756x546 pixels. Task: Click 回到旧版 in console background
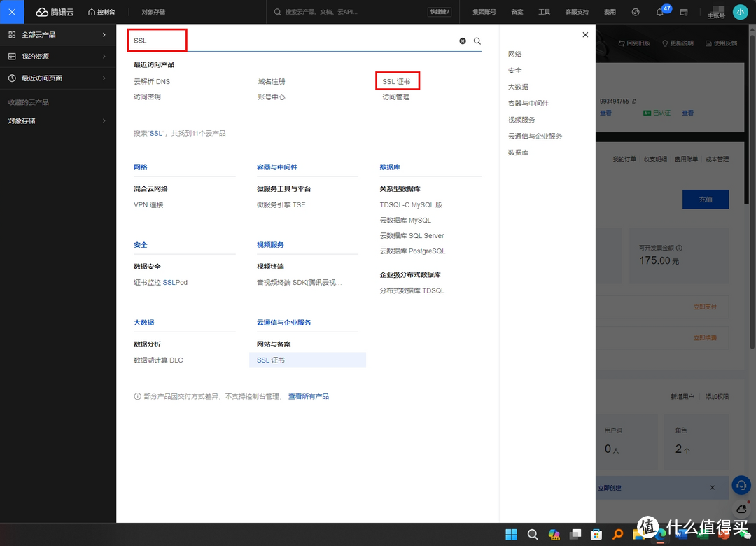coord(634,43)
